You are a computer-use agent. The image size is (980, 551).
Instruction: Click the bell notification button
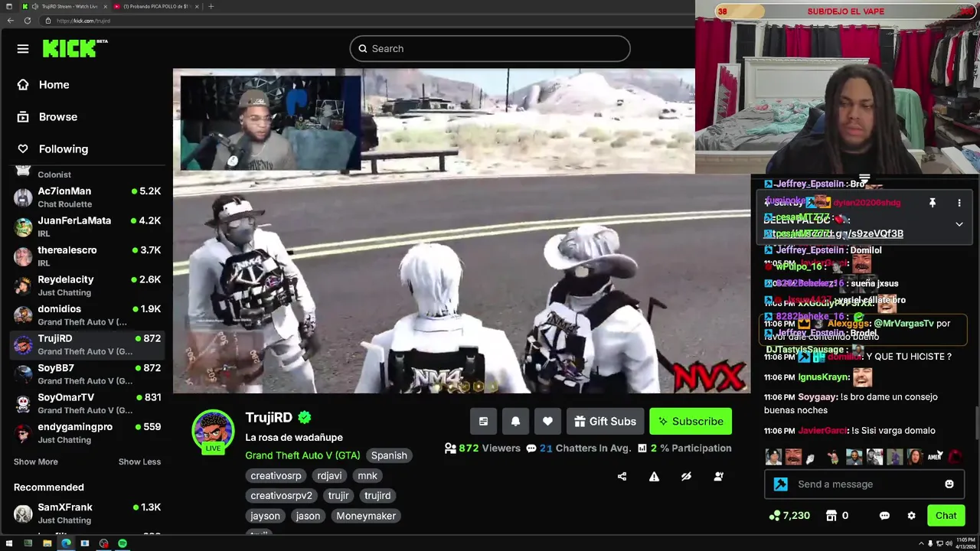(515, 421)
